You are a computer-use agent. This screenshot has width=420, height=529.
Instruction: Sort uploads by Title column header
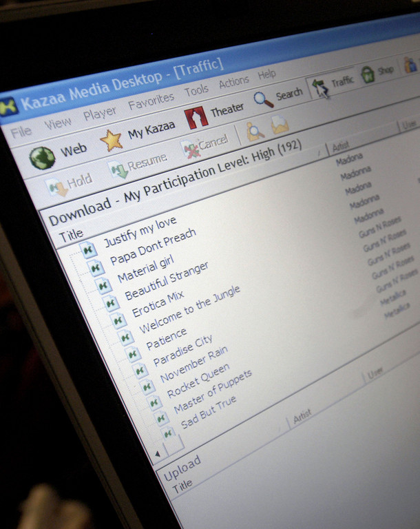coord(182,486)
